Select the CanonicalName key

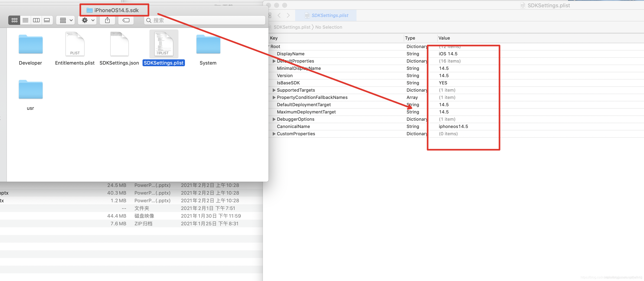pos(293,126)
